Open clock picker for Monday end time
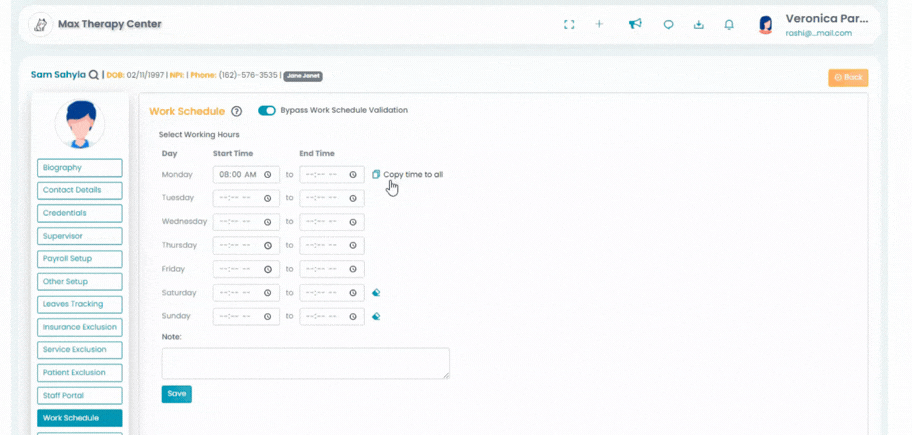Screen dimensions: 912x435 click(353, 174)
